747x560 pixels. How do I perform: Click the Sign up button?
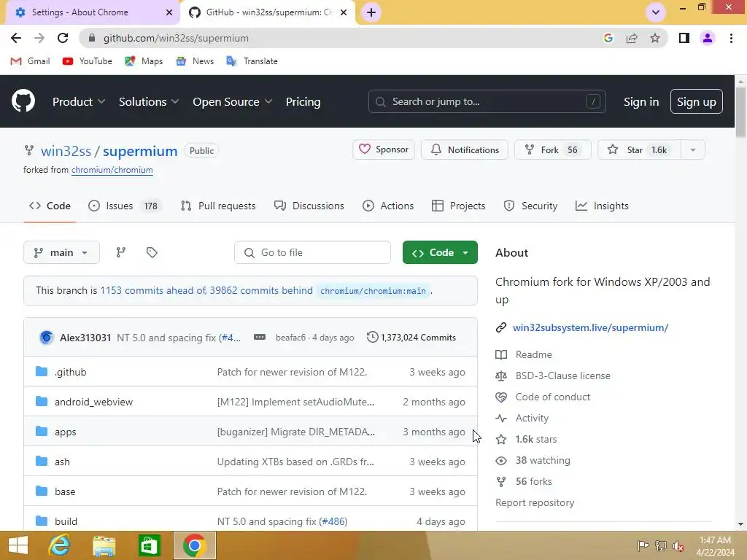pyautogui.click(x=696, y=101)
